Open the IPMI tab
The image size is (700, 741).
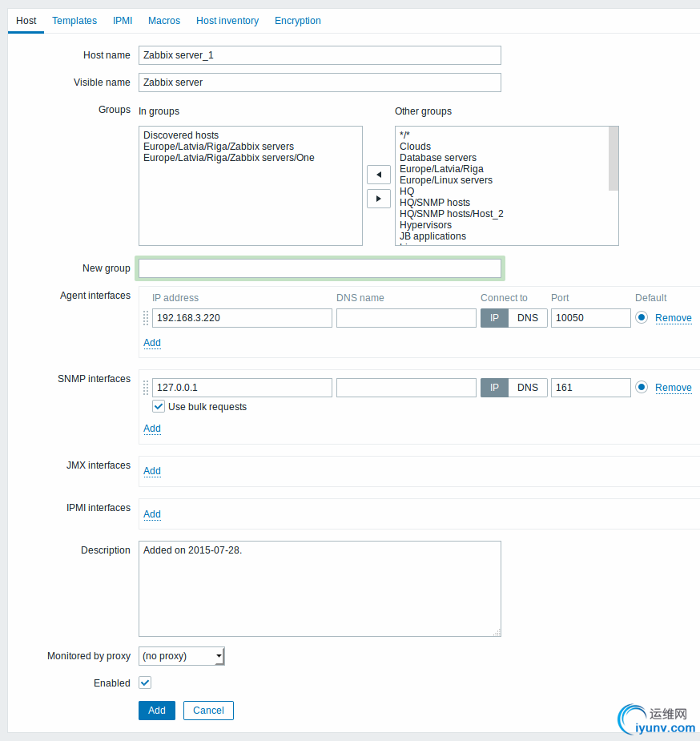click(123, 21)
